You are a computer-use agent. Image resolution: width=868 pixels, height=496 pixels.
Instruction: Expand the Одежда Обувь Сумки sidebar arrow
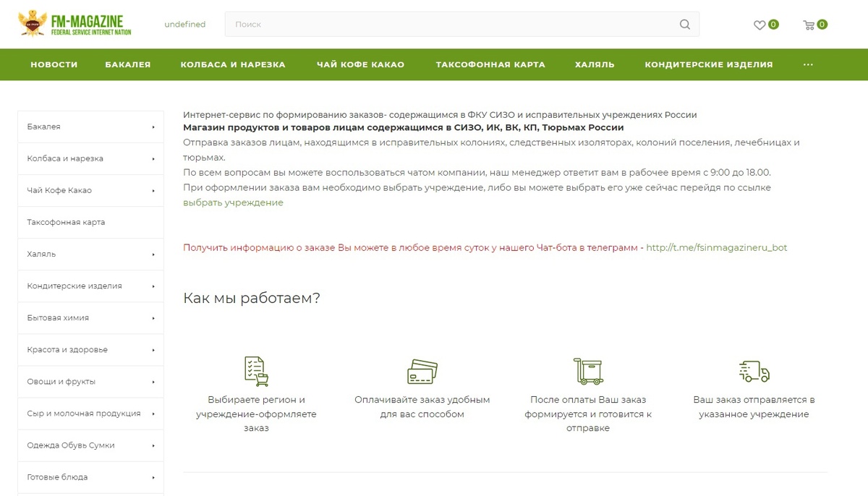point(153,445)
